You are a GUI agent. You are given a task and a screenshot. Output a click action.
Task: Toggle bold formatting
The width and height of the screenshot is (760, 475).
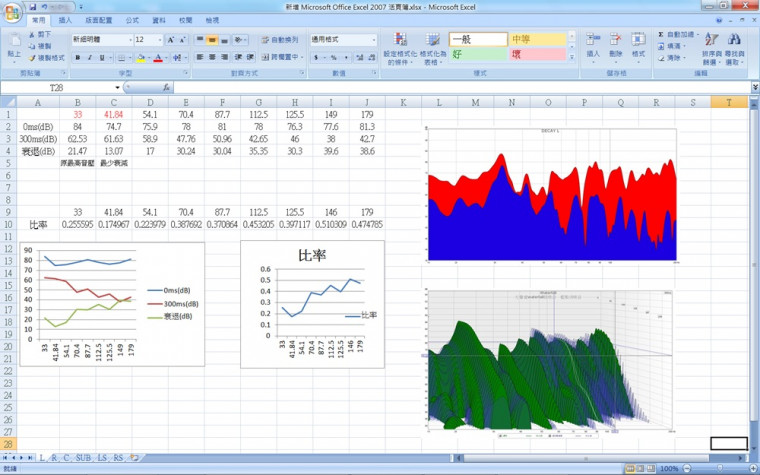pyautogui.click(x=76, y=58)
